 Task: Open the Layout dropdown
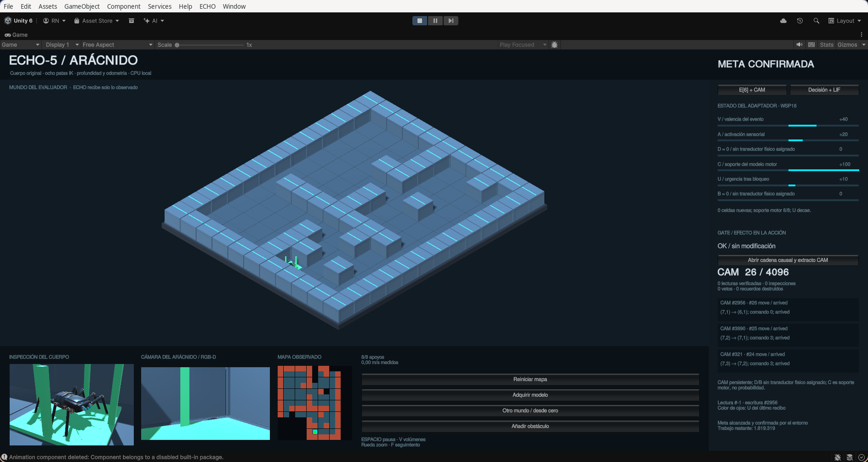[x=845, y=21]
